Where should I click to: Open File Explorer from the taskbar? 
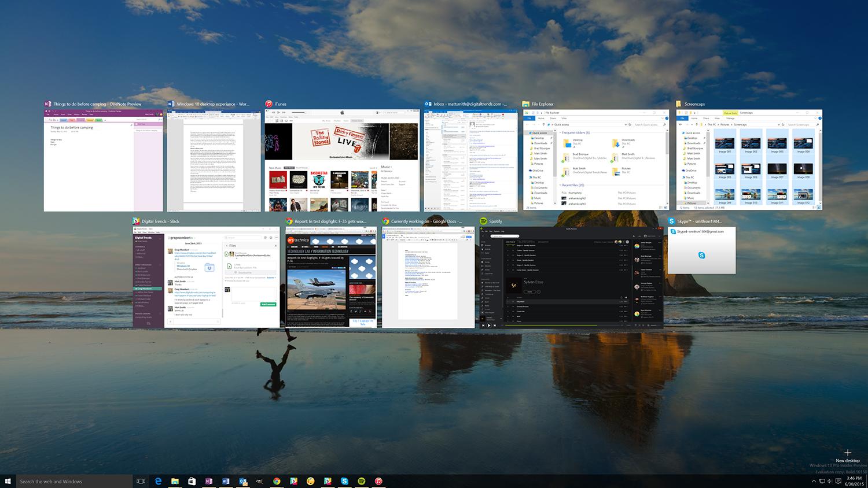coord(175,481)
